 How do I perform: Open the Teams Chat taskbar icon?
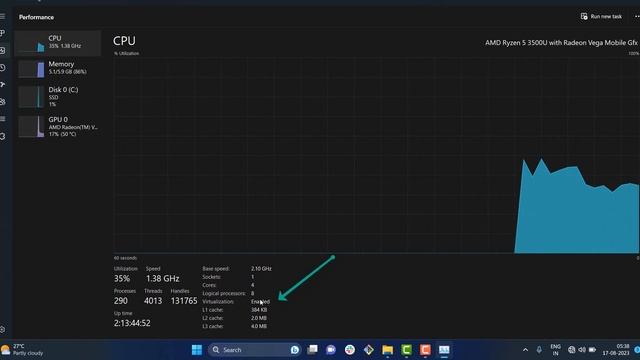(x=331, y=350)
